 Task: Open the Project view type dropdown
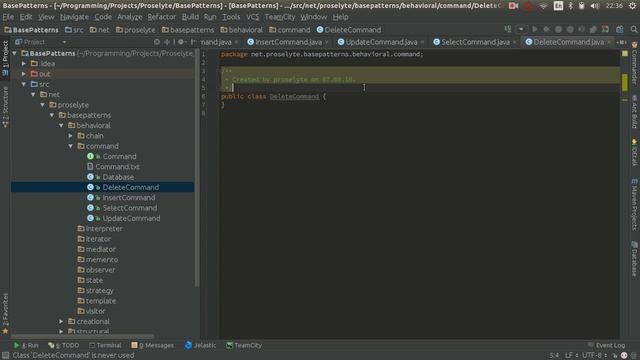[64, 42]
